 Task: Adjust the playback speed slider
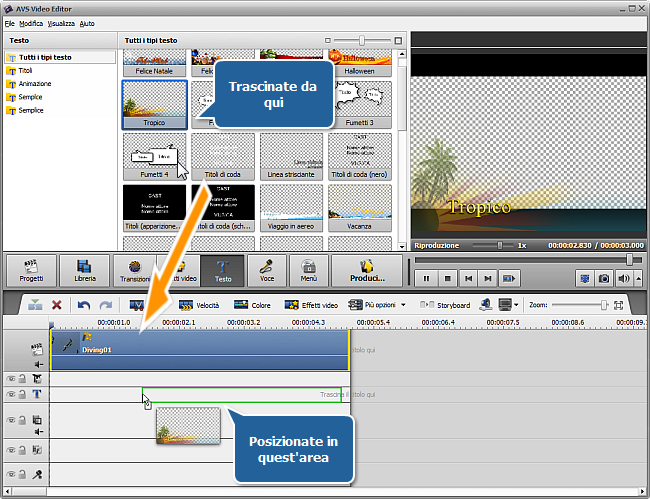(500, 245)
